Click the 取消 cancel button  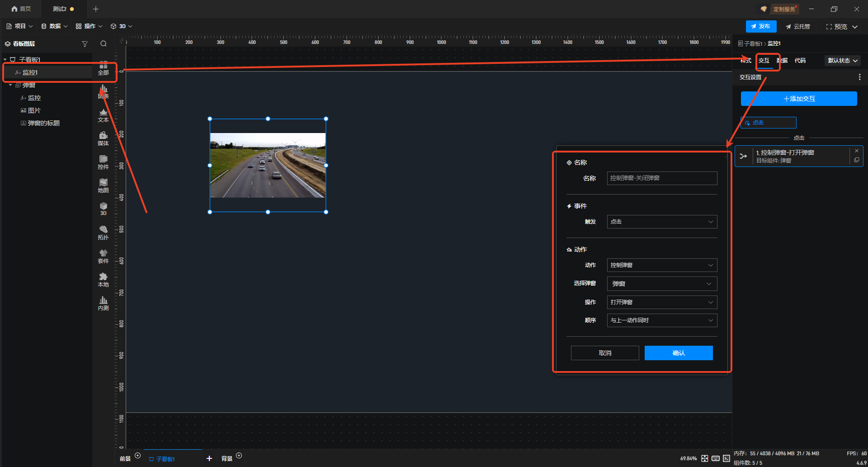[604, 353]
